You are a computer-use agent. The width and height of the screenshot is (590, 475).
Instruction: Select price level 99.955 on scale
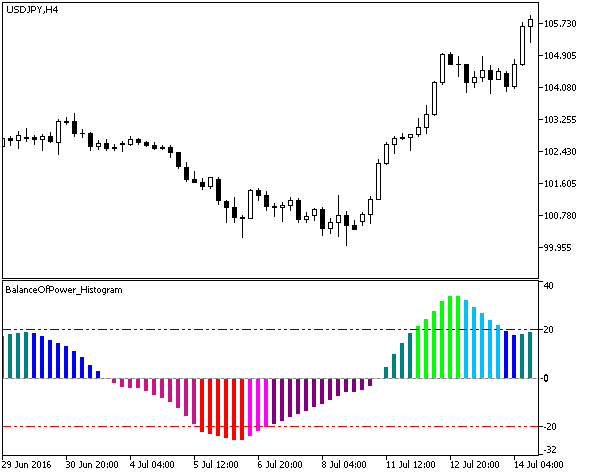pos(557,248)
